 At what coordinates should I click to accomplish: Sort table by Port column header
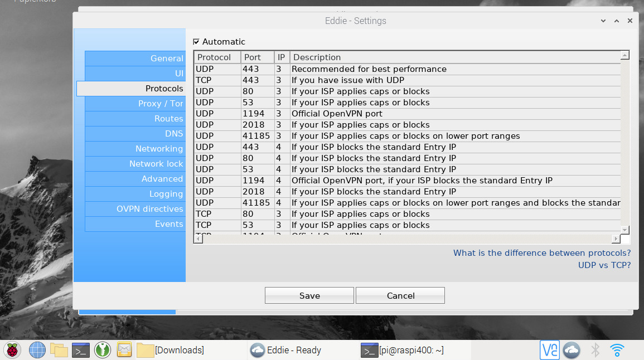coord(258,57)
